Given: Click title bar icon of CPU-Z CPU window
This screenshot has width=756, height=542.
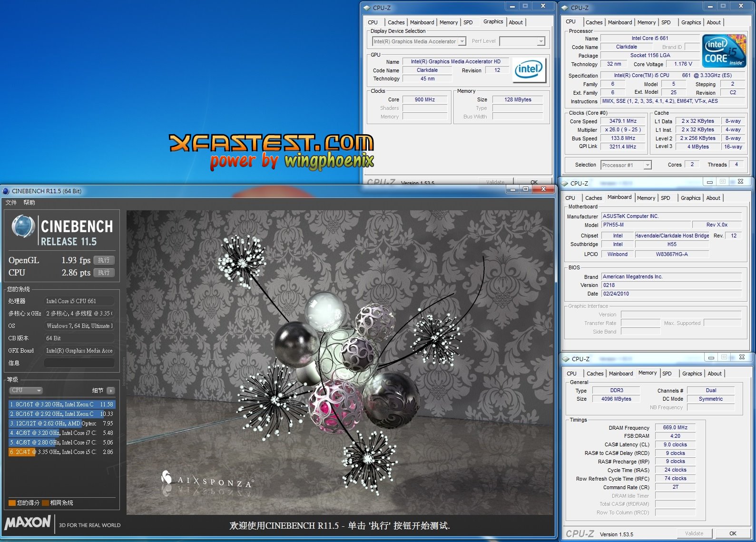Looking at the screenshot, I should pos(564,8).
